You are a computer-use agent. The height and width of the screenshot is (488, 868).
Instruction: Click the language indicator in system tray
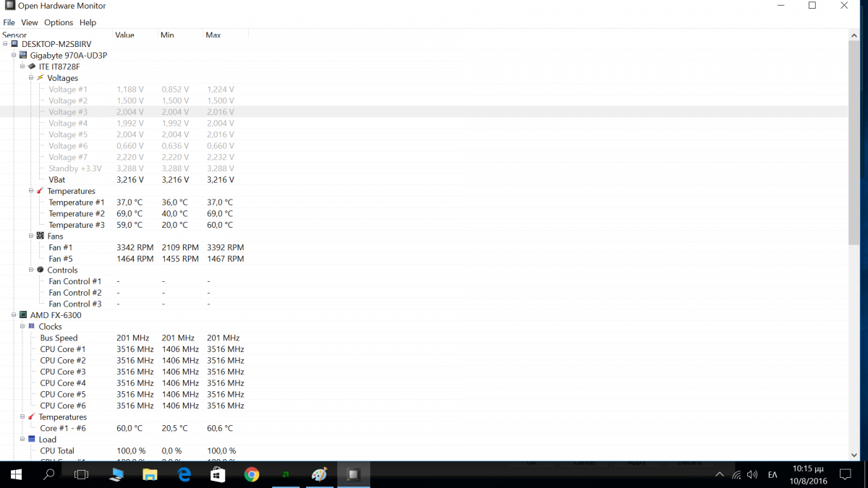pos(773,475)
